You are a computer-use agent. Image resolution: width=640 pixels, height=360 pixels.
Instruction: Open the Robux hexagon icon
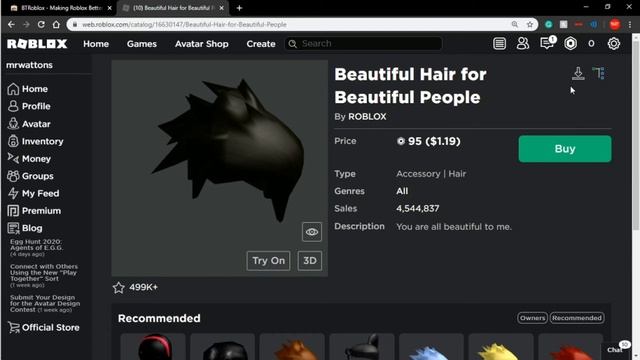pos(571,44)
